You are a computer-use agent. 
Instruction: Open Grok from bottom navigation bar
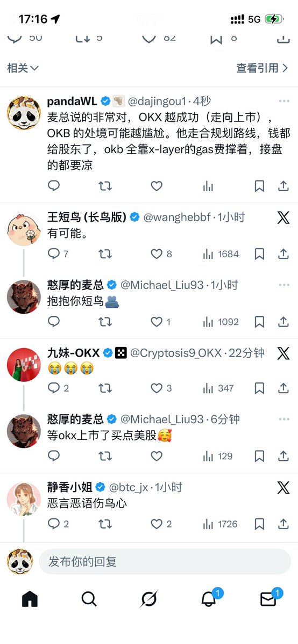(x=148, y=599)
